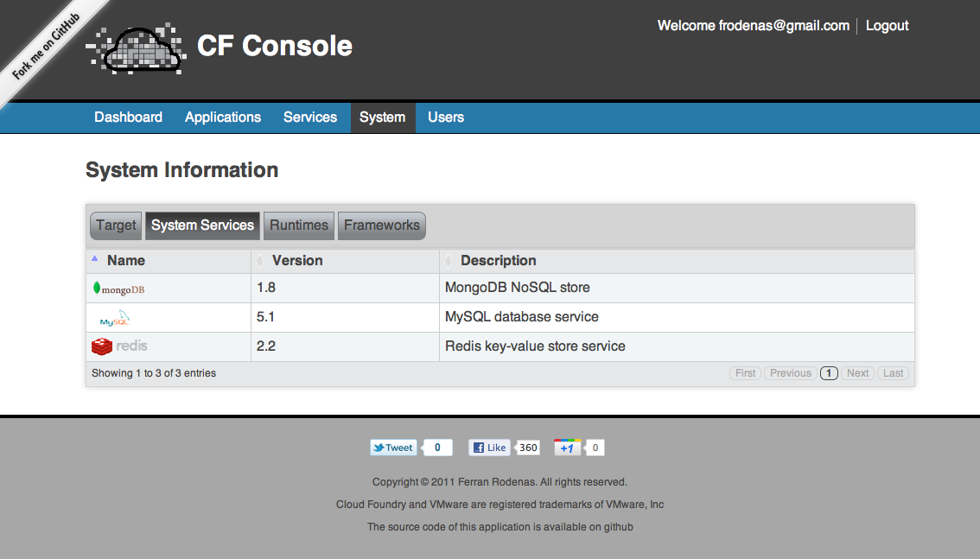Click the Google +1 button
The height and width of the screenshot is (559, 980).
click(567, 448)
